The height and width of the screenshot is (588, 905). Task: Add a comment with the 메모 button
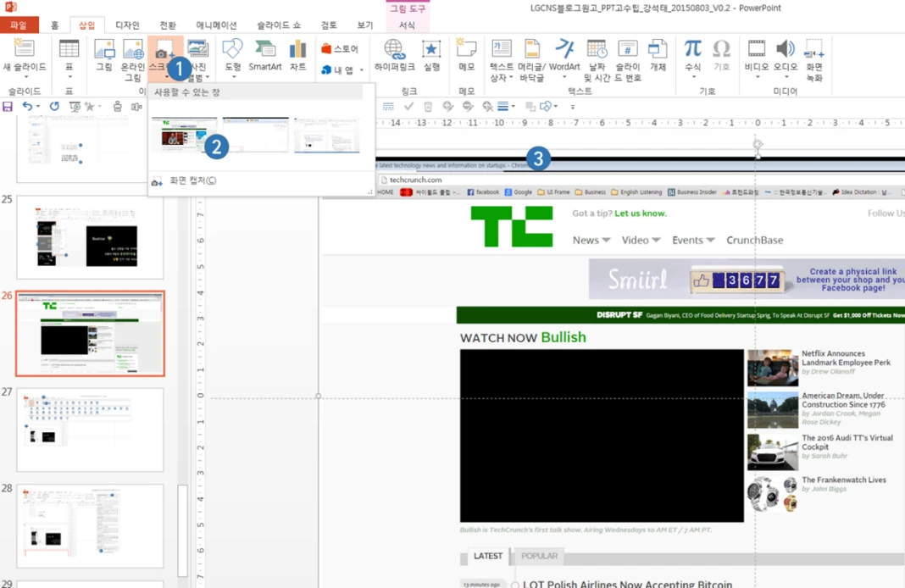pos(466,55)
